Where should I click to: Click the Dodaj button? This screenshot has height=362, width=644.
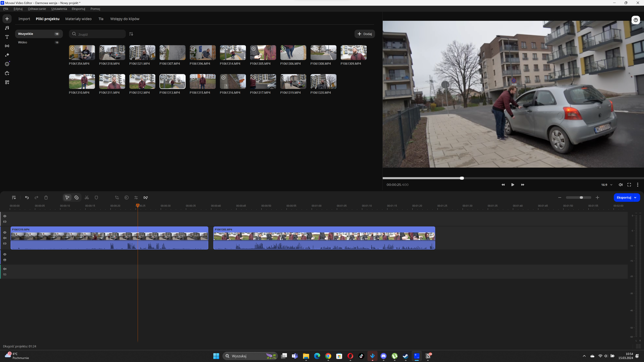[364, 34]
